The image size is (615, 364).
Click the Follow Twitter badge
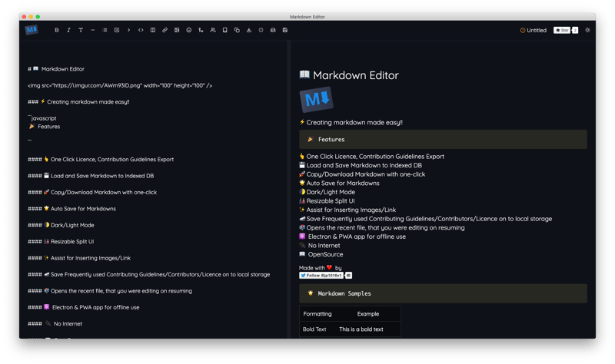(x=321, y=275)
